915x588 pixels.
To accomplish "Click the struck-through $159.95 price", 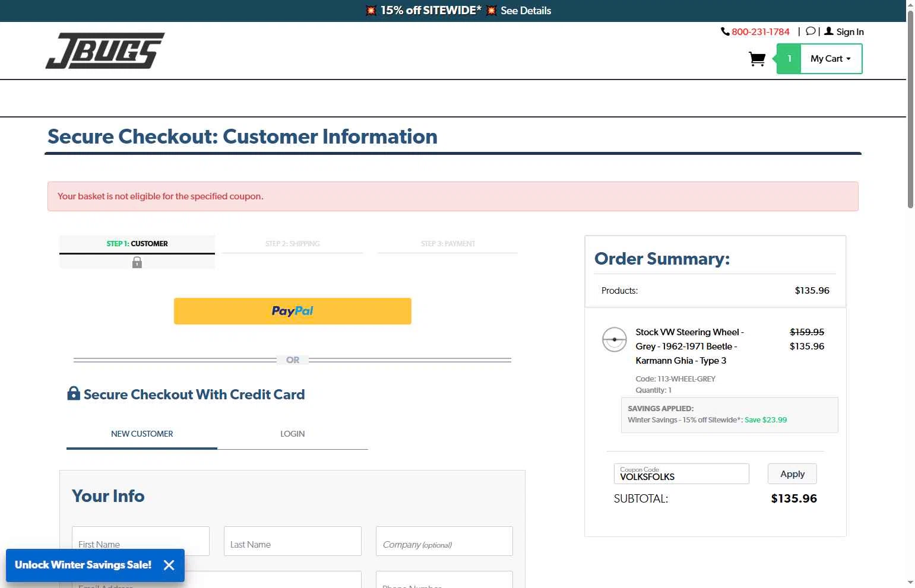I will click(807, 332).
